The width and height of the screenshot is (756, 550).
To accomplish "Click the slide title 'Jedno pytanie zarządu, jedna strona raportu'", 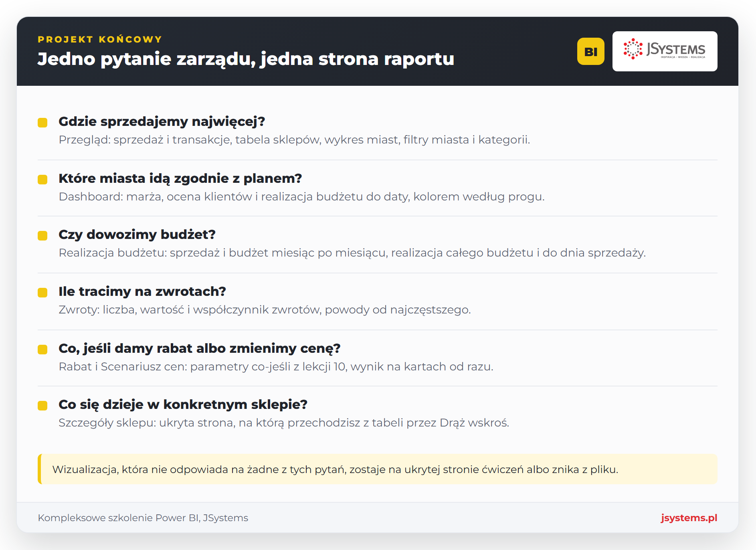I will [x=246, y=59].
